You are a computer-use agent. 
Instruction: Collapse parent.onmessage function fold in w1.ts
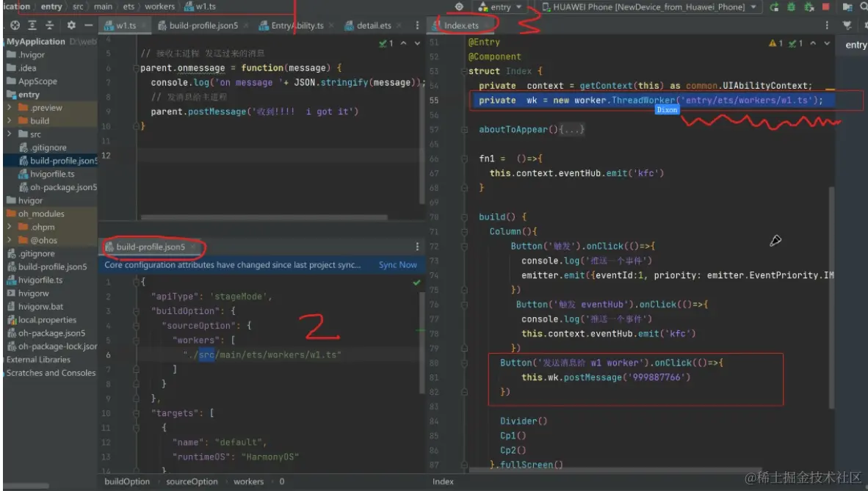pos(136,68)
